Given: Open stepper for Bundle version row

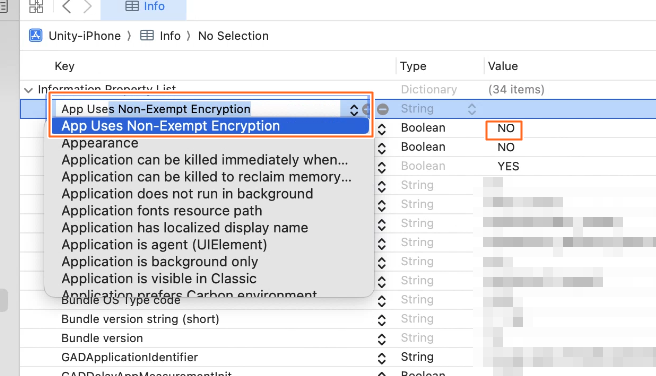Looking at the screenshot, I should 382,339.
